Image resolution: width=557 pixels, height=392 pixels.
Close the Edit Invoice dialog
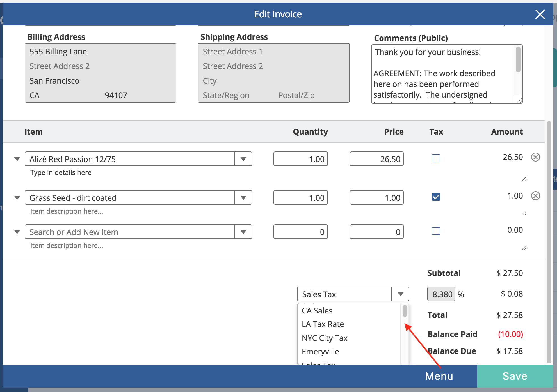click(x=540, y=14)
